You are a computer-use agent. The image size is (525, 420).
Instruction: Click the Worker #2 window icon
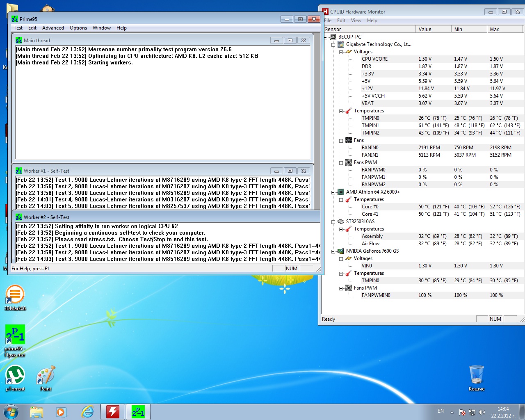(19, 217)
